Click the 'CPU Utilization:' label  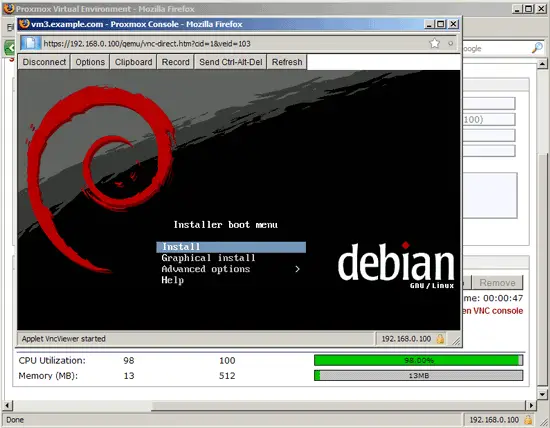coord(52,361)
